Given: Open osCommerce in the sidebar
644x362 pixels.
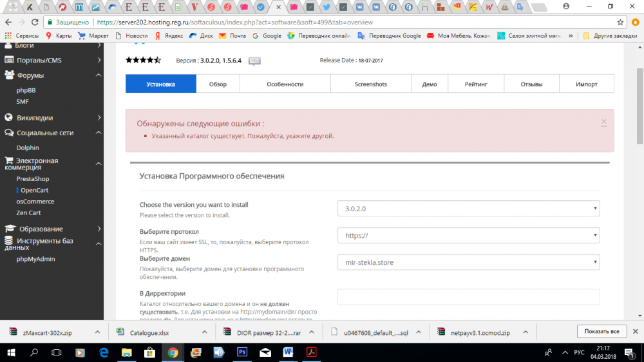Looking at the screenshot, I should click(x=35, y=202).
